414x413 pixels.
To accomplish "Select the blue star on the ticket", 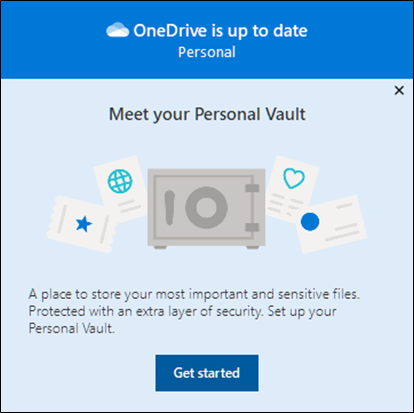I will [84, 224].
